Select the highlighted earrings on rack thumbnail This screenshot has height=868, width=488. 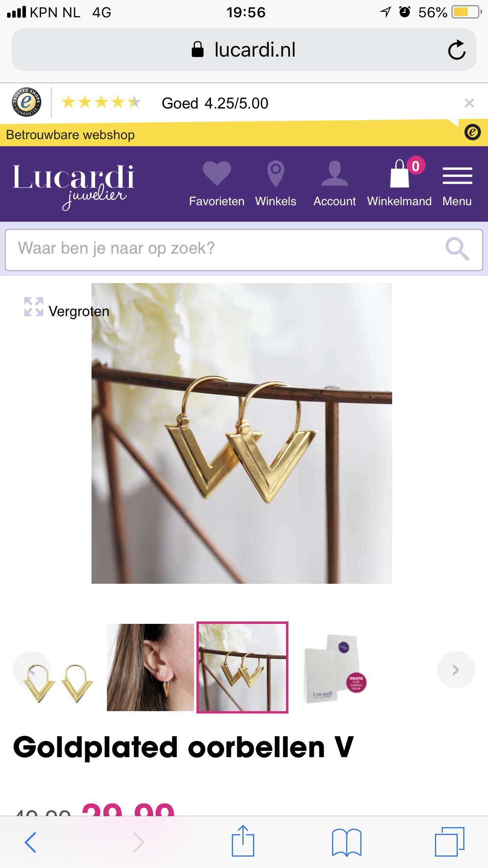point(242,668)
